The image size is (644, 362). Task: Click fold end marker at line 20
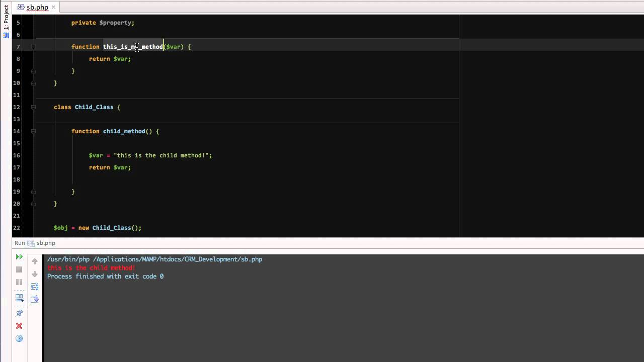pos(33,204)
